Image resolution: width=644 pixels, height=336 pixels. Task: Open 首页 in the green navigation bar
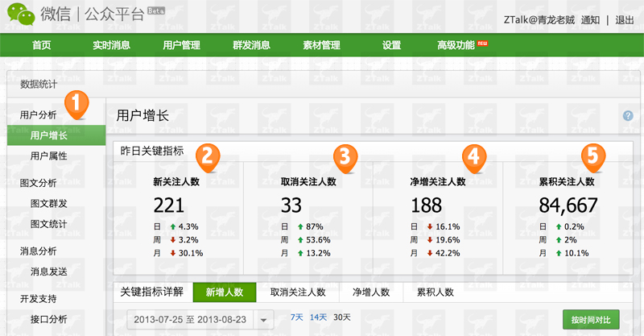click(42, 45)
